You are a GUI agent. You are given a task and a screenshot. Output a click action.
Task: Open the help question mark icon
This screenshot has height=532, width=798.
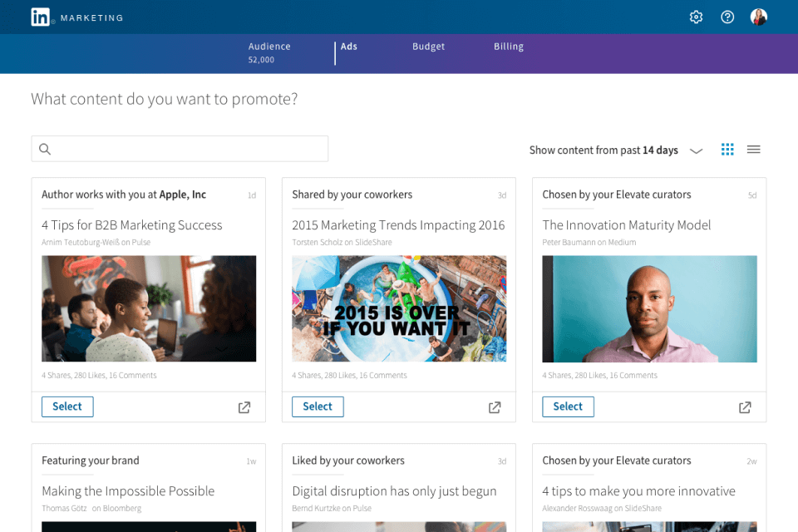click(727, 17)
